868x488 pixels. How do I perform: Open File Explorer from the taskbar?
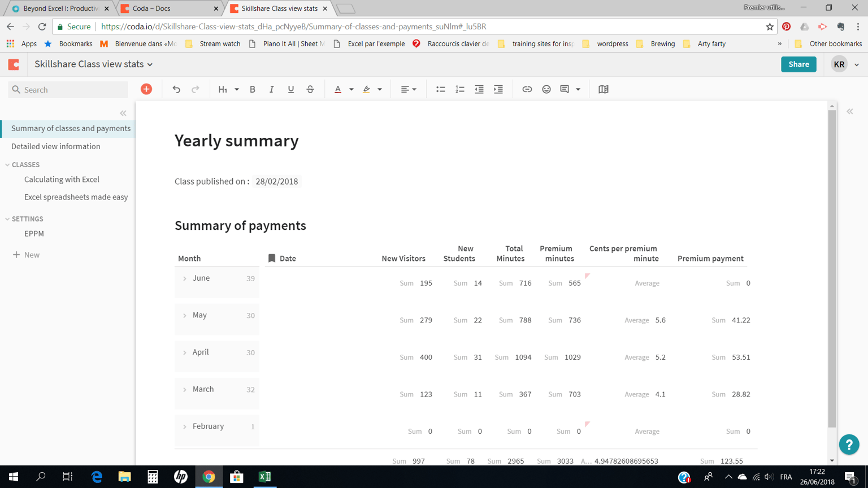point(124,477)
